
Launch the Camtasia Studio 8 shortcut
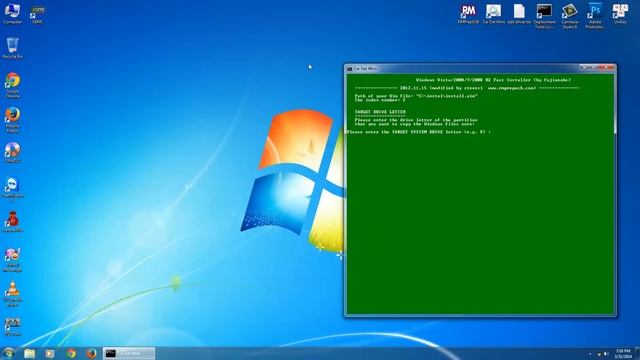570,16
